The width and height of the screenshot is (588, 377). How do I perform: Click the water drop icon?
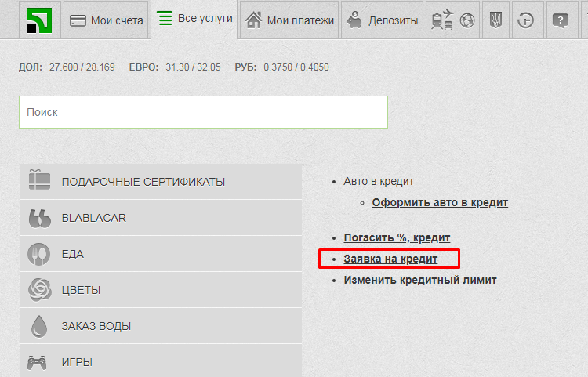39,326
